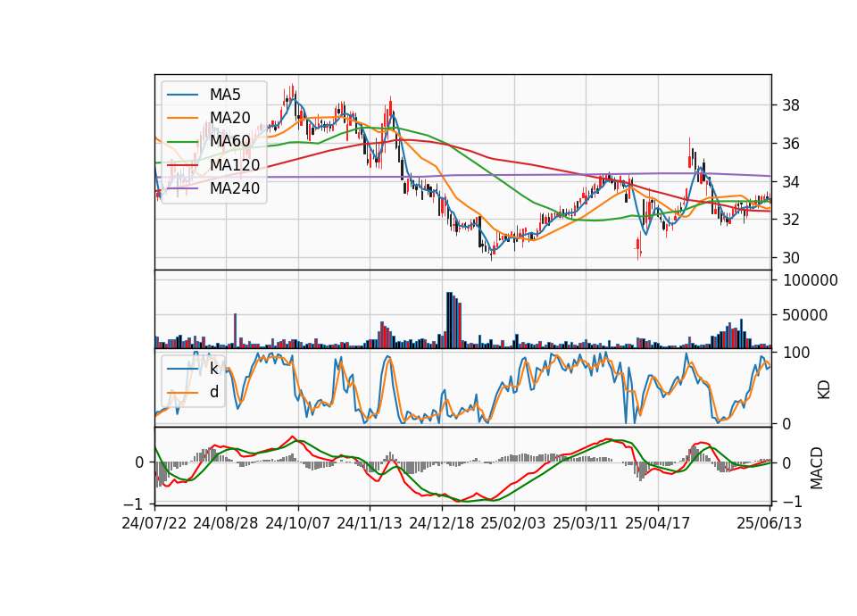Click the MA60 legend label
Screen dimensions: 857x616
pos(229,142)
